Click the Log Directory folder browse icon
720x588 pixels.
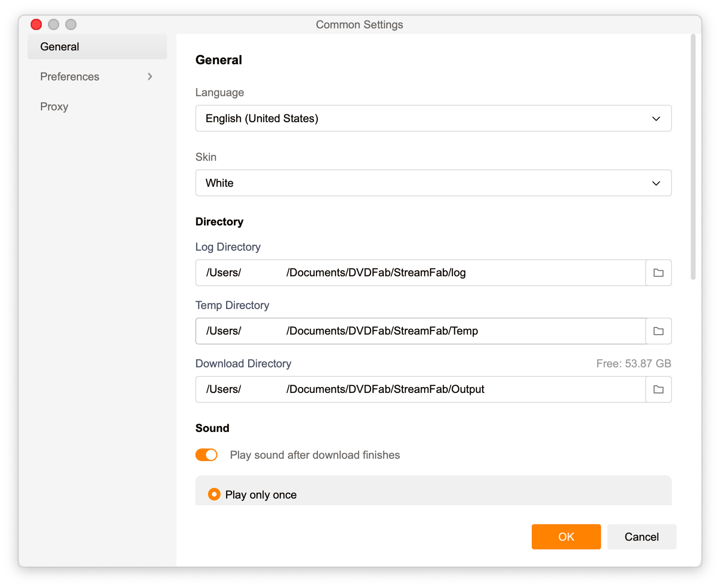click(x=658, y=273)
